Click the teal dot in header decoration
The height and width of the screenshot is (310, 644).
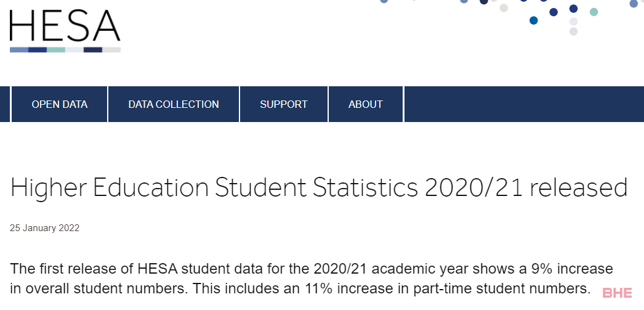point(594,12)
